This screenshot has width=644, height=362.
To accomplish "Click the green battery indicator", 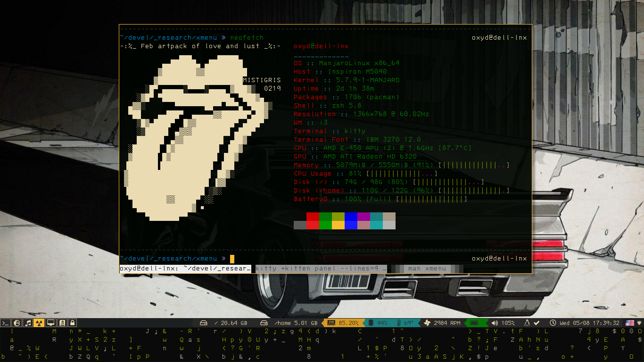I will [x=474, y=323].
